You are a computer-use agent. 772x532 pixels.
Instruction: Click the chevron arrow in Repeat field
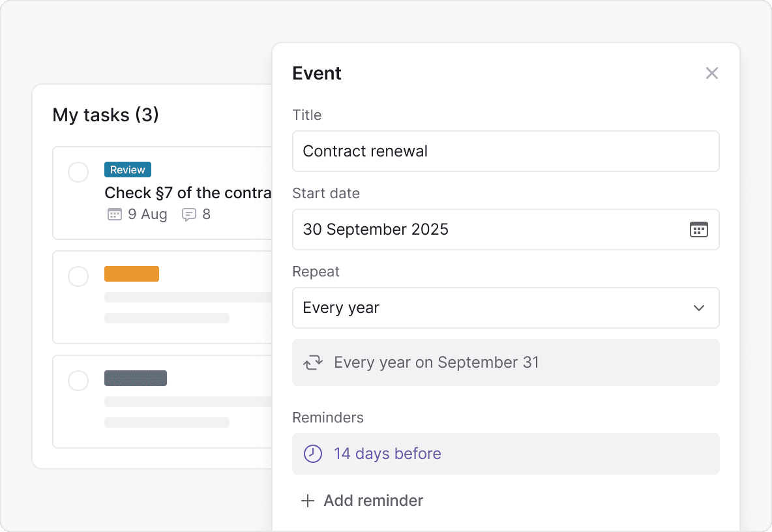pos(698,308)
